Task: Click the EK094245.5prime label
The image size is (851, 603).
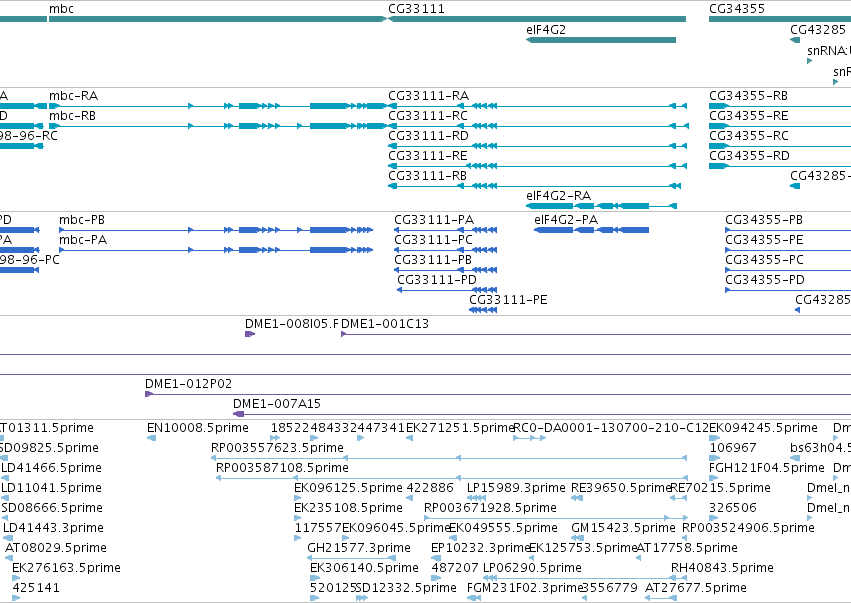Action: click(763, 428)
